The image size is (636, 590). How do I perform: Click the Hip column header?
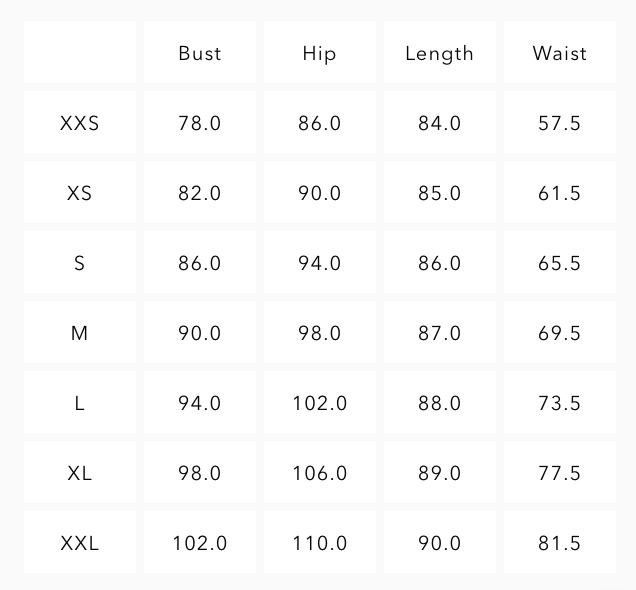click(320, 53)
